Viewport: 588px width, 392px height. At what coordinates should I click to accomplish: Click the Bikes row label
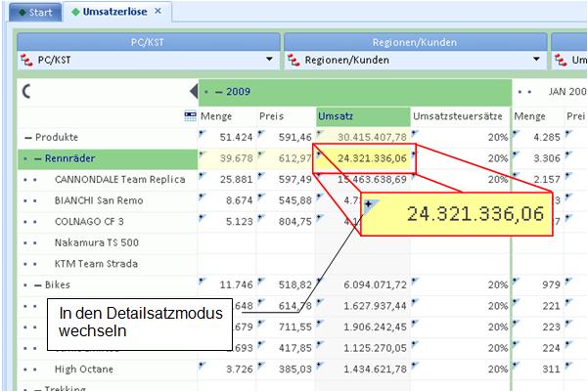pyautogui.click(x=58, y=284)
